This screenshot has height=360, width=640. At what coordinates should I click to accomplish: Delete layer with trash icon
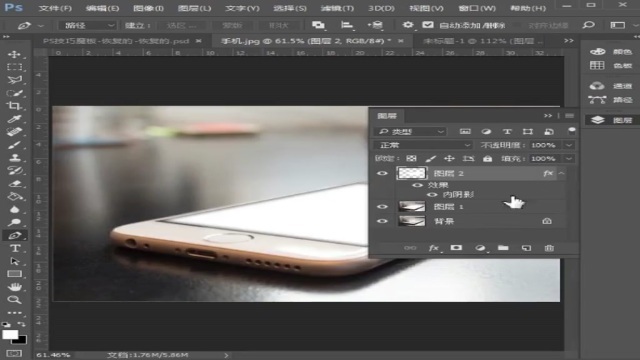549,248
